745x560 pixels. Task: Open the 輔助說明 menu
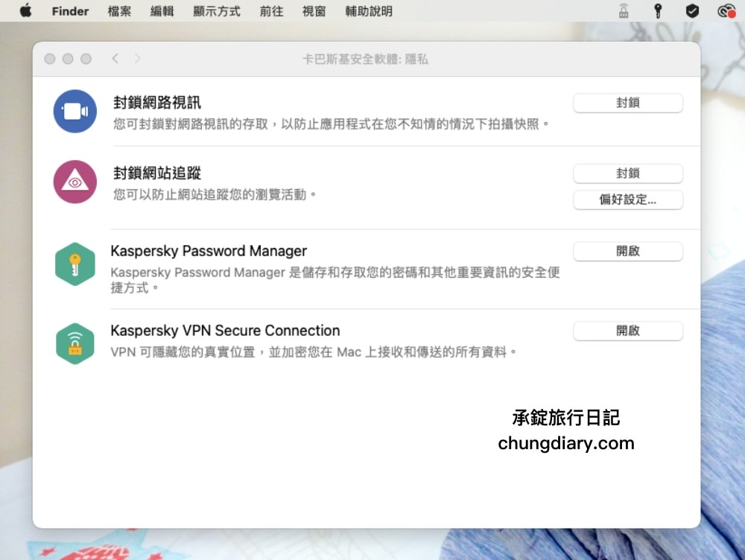368,10
